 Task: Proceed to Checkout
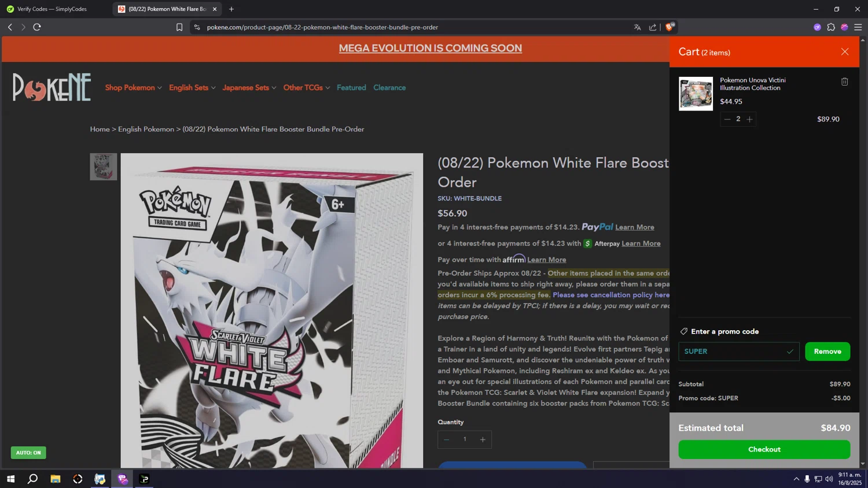[x=764, y=449]
